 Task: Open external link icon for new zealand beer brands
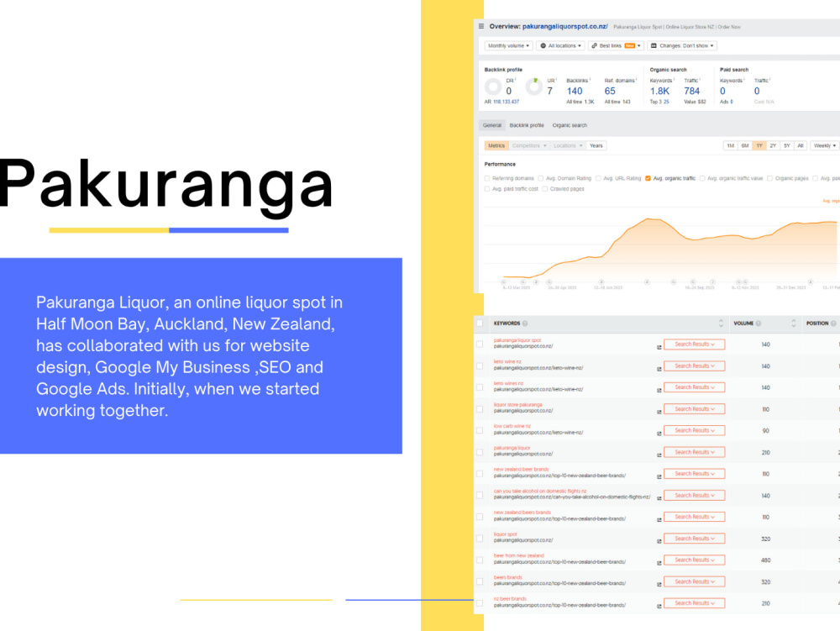(x=659, y=476)
